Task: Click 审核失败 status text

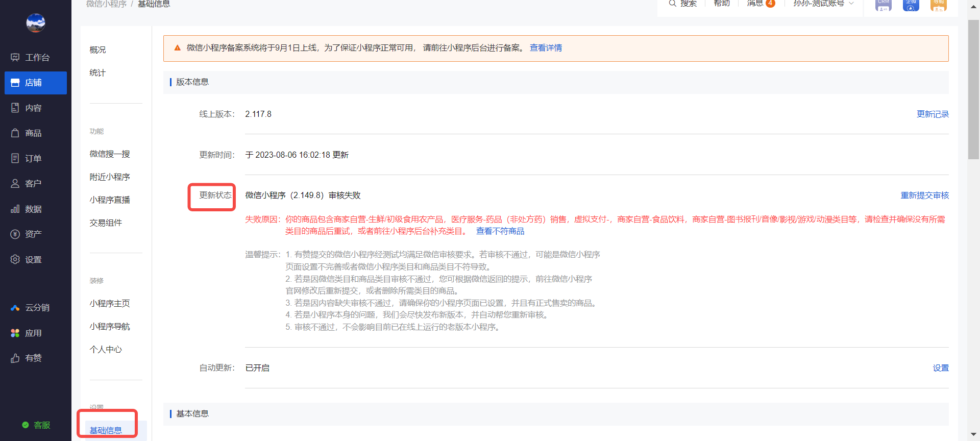Action: pyautogui.click(x=345, y=195)
